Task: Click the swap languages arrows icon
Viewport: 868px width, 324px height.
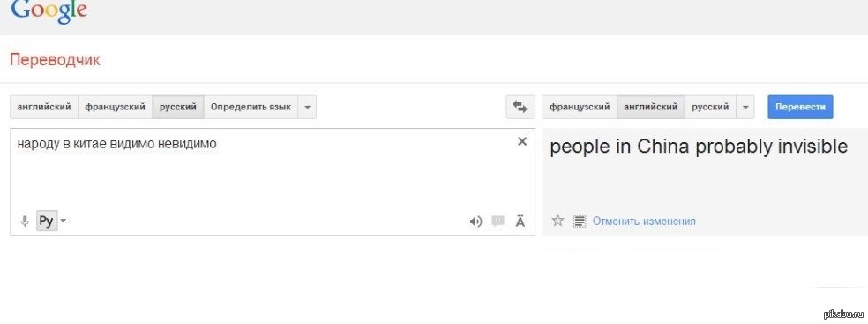Action: coord(520,108)
